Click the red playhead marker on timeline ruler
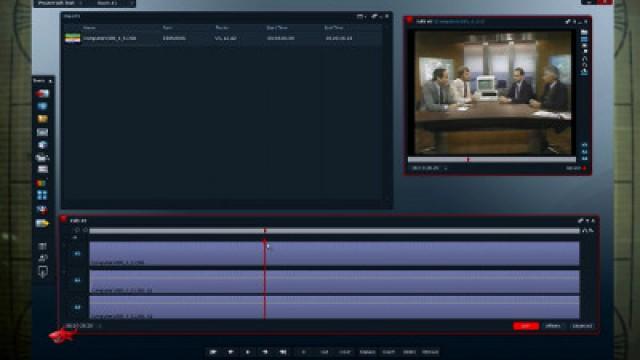The width and height of the screenshot is (640, 360). (x=265, y=231)
